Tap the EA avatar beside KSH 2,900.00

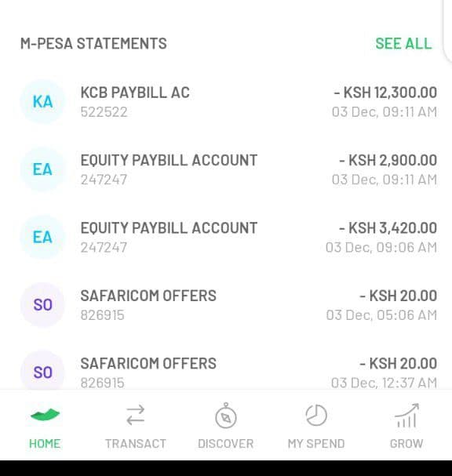[42, 169]
